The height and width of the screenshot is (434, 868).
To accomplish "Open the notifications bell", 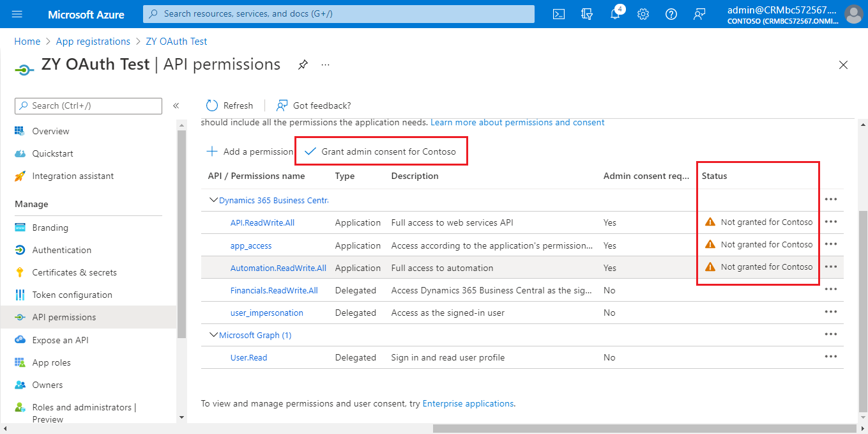I will 614,13.
